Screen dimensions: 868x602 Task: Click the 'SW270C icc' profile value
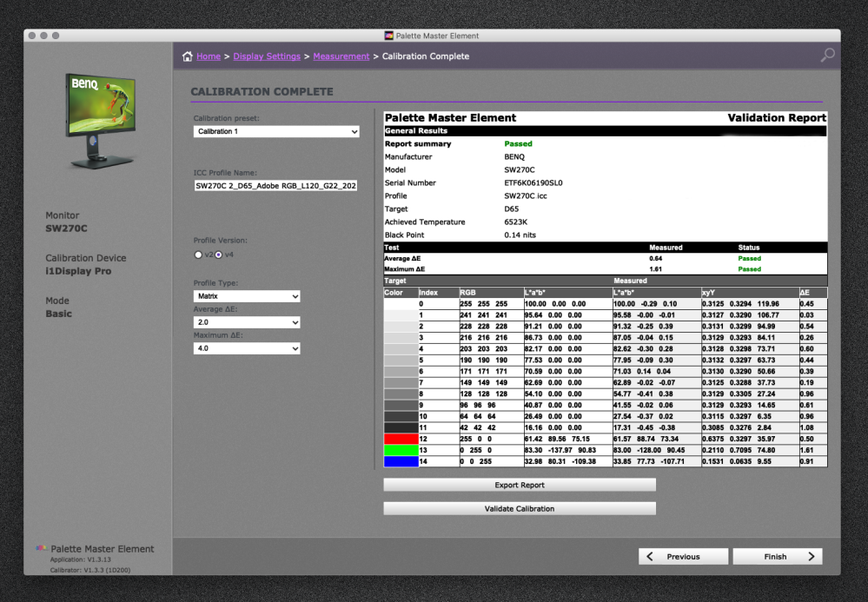point(526,195)
